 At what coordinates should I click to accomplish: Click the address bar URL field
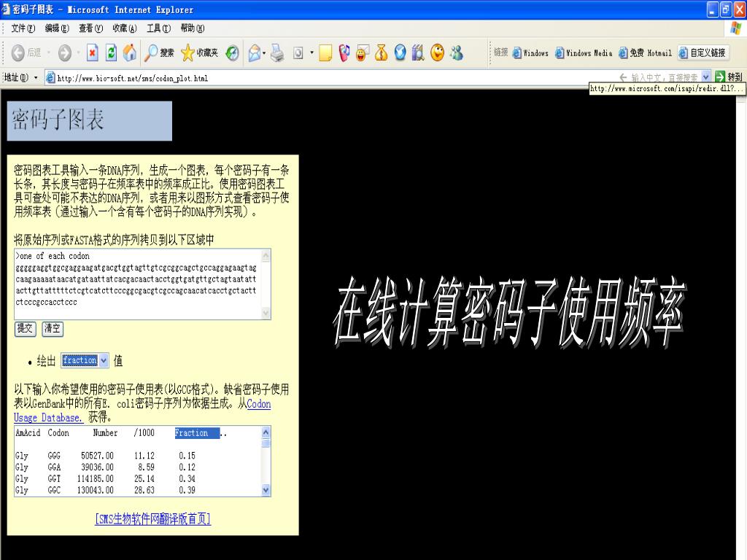[x=329, y=77]
